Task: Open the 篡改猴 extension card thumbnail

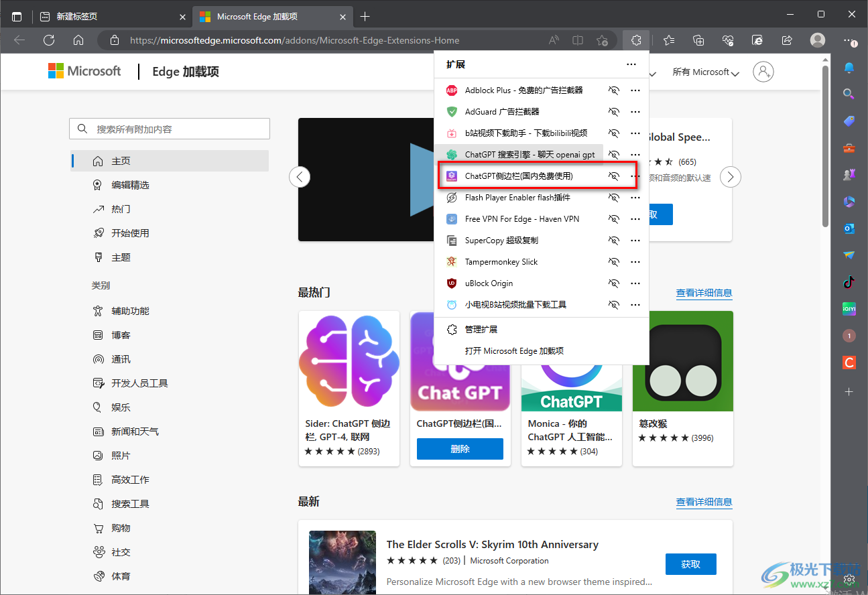Action: click(683, 361)
